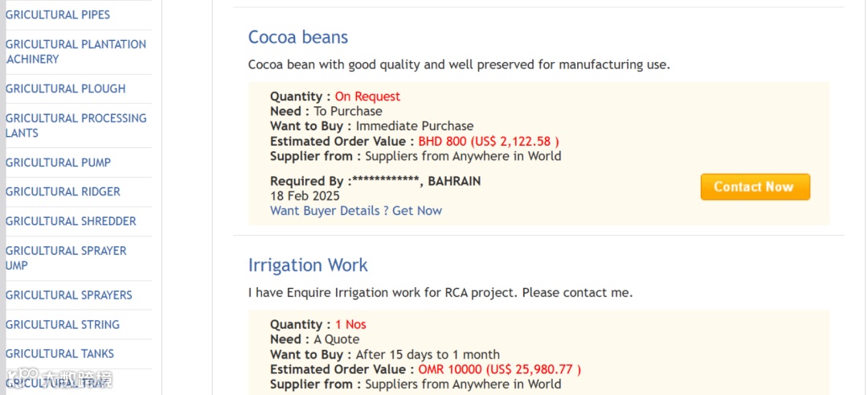Select Agricultural Plough in the sidebar
The width and height of the screenshot is (868, 395).
(x=66, y=88)
